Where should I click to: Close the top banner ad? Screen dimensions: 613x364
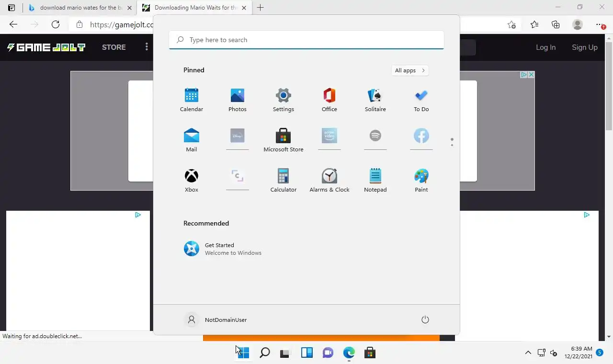pos(531,75)
